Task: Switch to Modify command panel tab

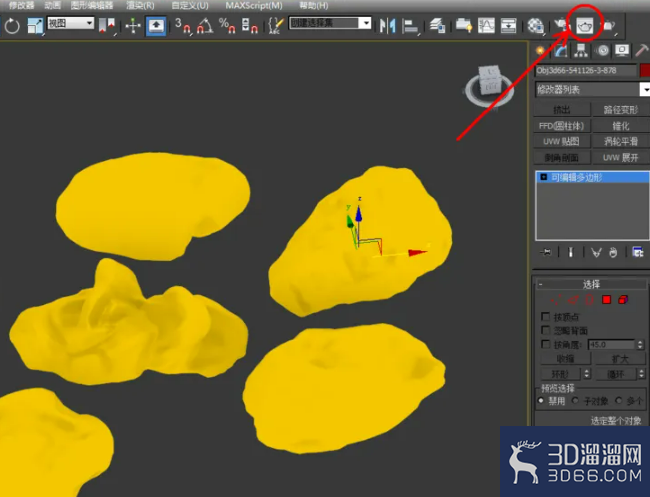Action: point(561,50)
